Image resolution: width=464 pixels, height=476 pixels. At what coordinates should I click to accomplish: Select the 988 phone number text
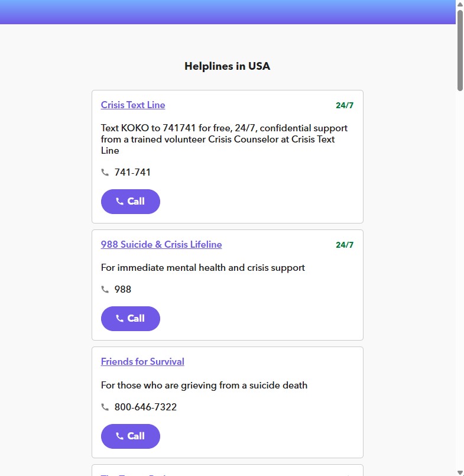[x=122, y=289]
